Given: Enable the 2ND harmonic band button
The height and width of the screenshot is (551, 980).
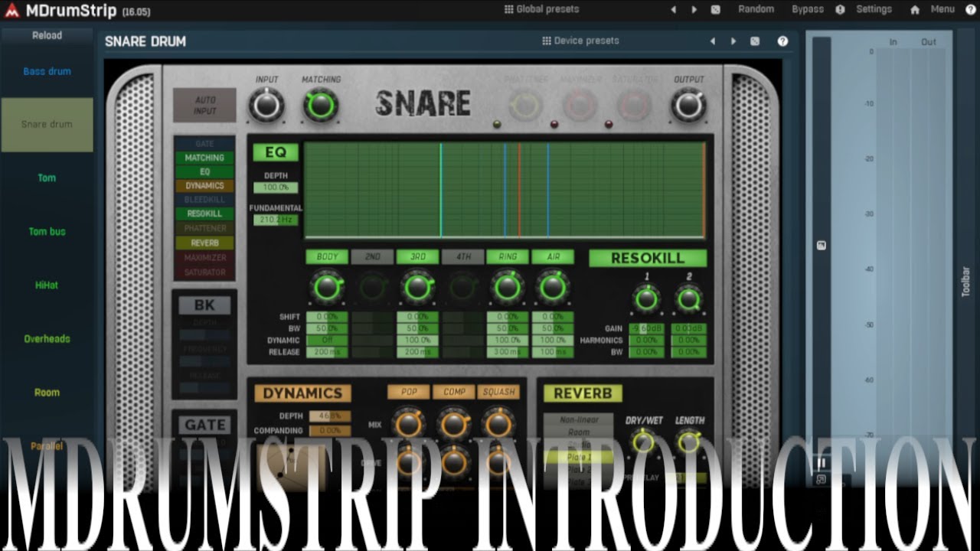Looking at the screenshot, I should [x=372, y=257].
